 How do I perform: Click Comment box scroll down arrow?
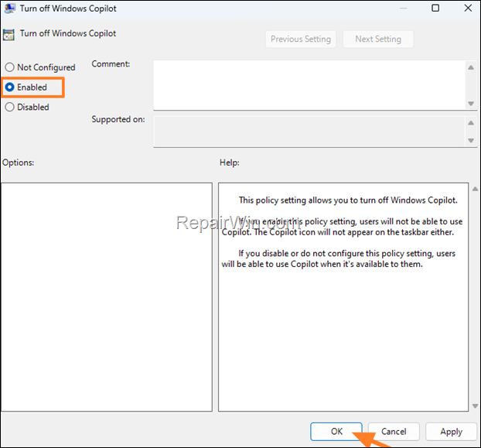coord(471,104)
